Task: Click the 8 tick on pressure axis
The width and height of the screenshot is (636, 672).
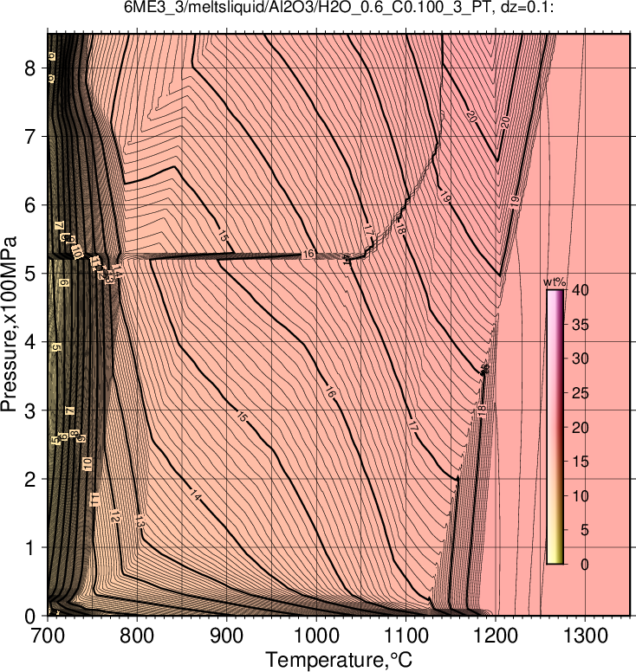Action: (29, 68)
